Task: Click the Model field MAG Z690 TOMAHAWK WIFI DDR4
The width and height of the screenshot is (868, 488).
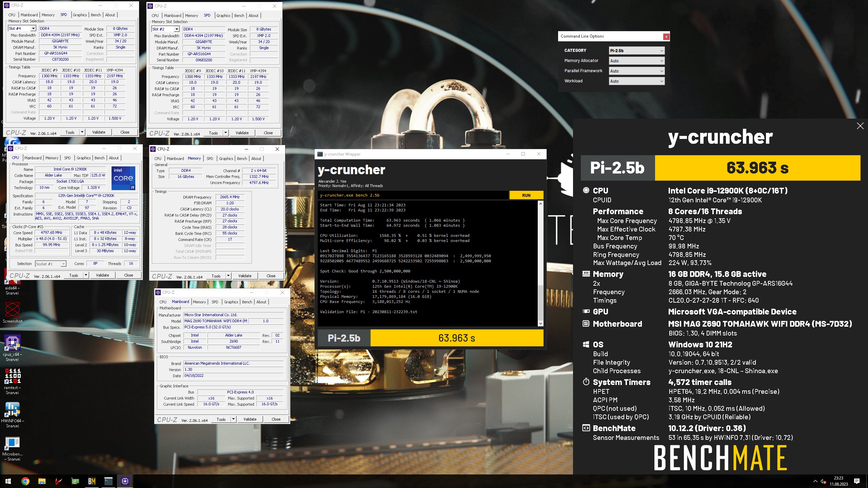Action: tap(216, 321)
